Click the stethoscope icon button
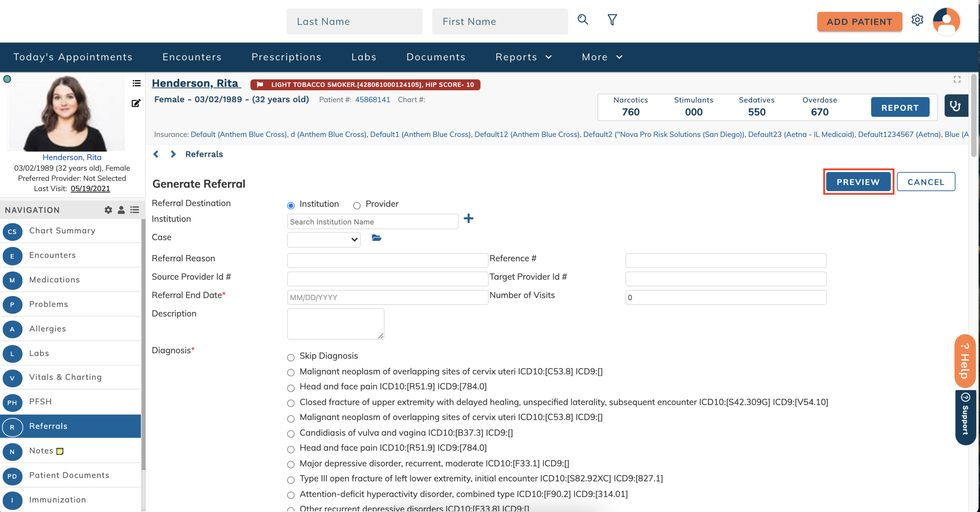Image resolution: width=980 pixels, height=512 pixels. [955, 106]
